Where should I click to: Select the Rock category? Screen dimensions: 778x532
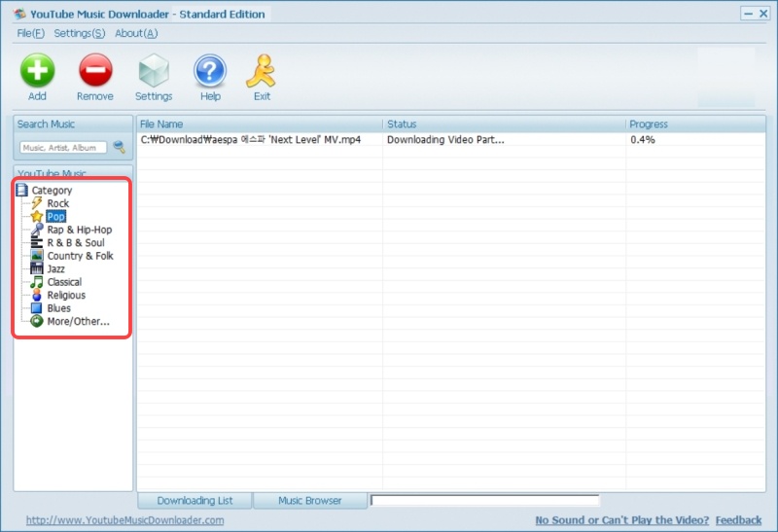click(58, 203)
